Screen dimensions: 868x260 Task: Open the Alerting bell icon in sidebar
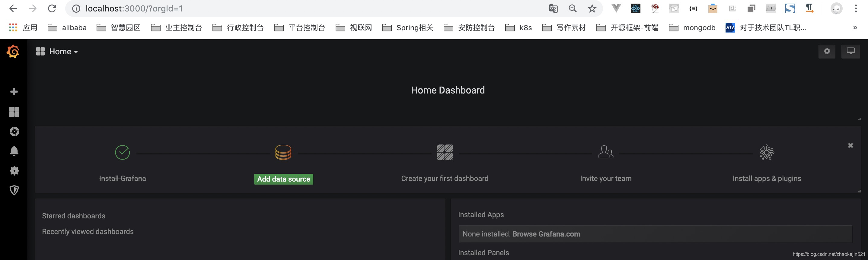[14, 151]
